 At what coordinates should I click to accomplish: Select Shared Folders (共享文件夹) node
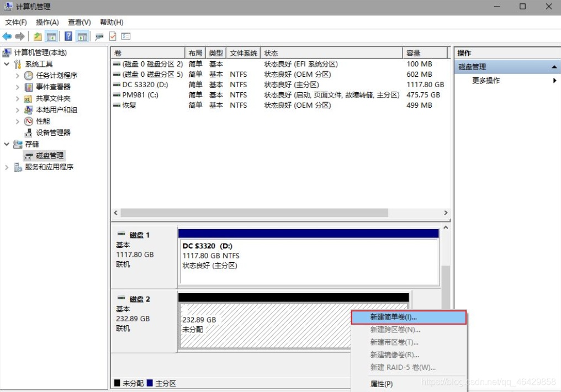pyautogui.click(x=53, y=98)
